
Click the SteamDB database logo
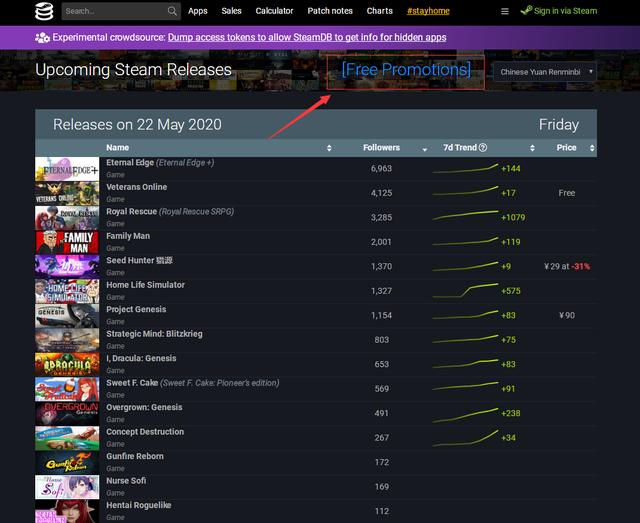point(44,11)
